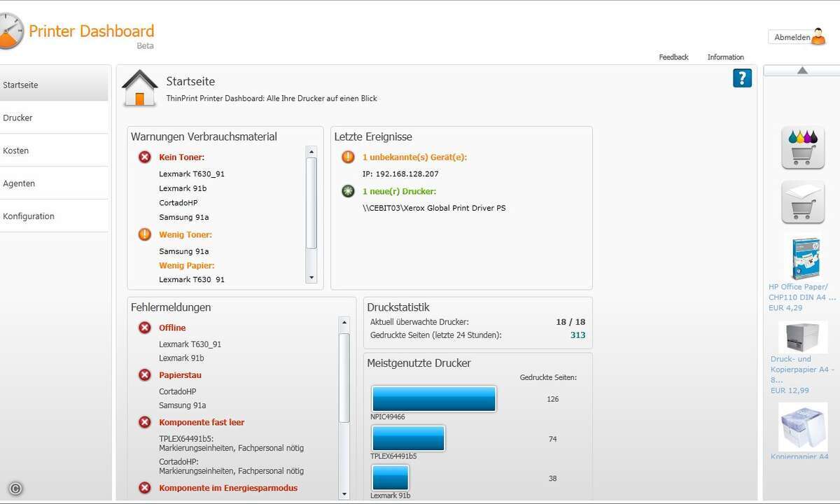The height and width of the screenshot is (504, 840).
Task: Select Lexmark T630_91 under Kein Toner
Action: click(x=192, y=174)
